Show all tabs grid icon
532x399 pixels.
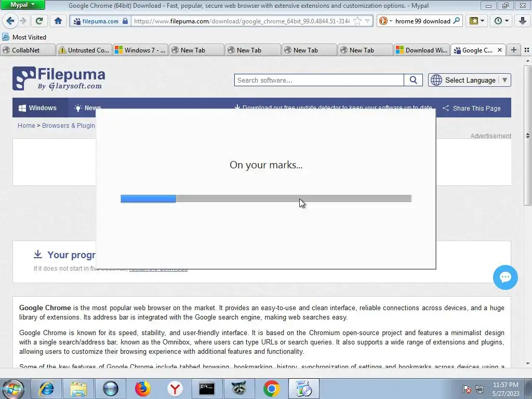[527, 50]
